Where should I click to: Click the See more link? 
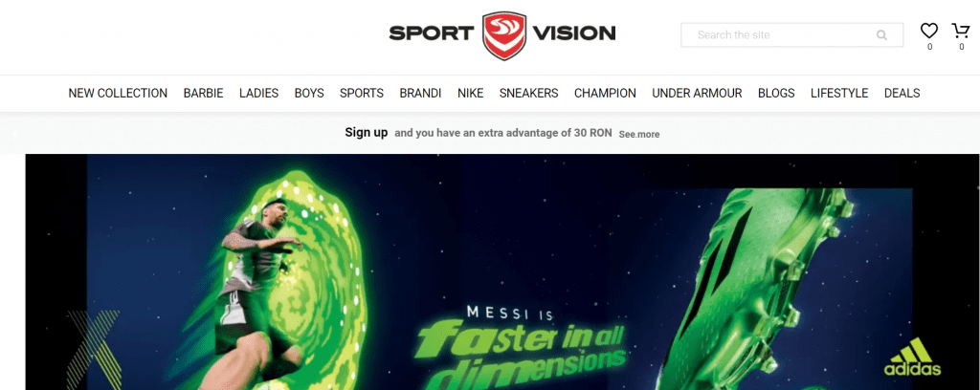pos(638,134)
